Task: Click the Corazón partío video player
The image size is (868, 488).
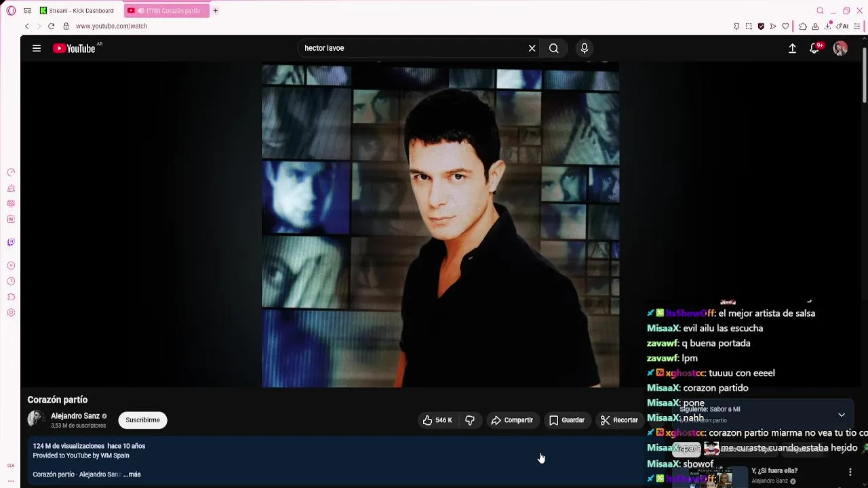Action: click(440, 224)
